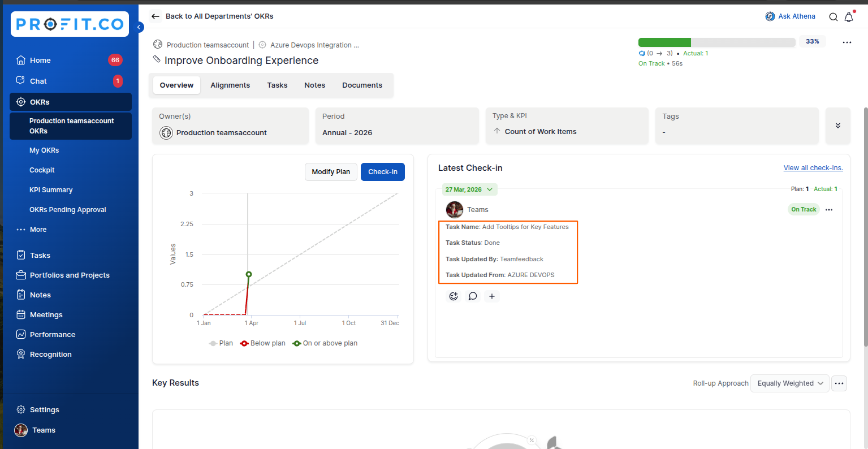Open 27 Mar, 2026 date dropdown
868x449 pixels.
469,189
